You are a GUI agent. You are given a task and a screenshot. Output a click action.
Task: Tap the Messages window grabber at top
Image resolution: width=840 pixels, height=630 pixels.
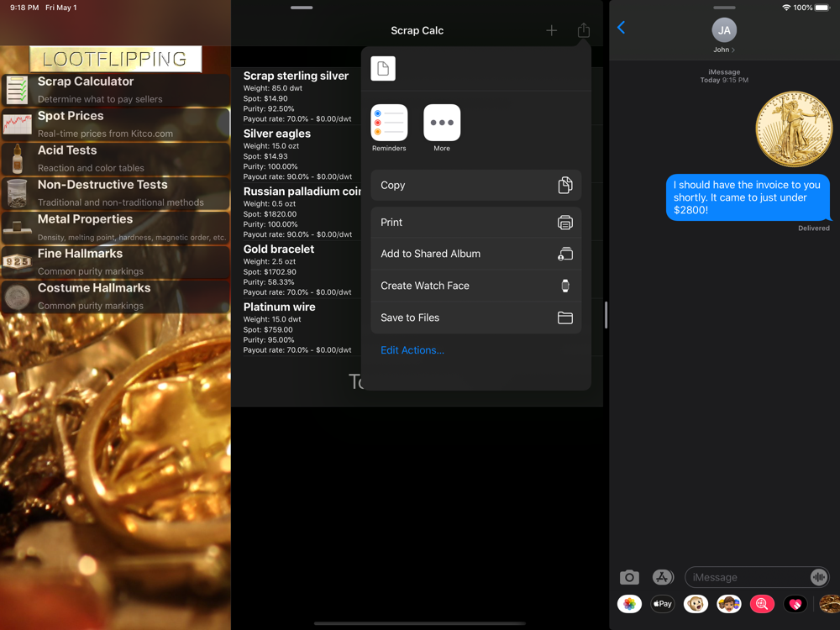(x=724, y=8)
